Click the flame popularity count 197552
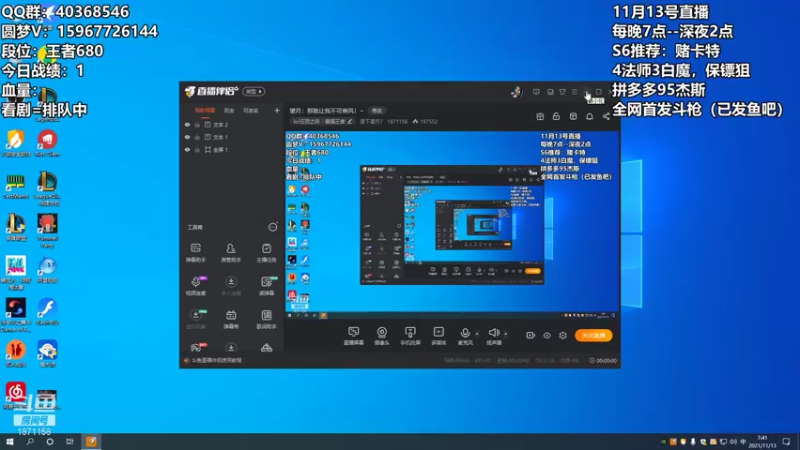 pyautogui.click(x=425, y=121)
